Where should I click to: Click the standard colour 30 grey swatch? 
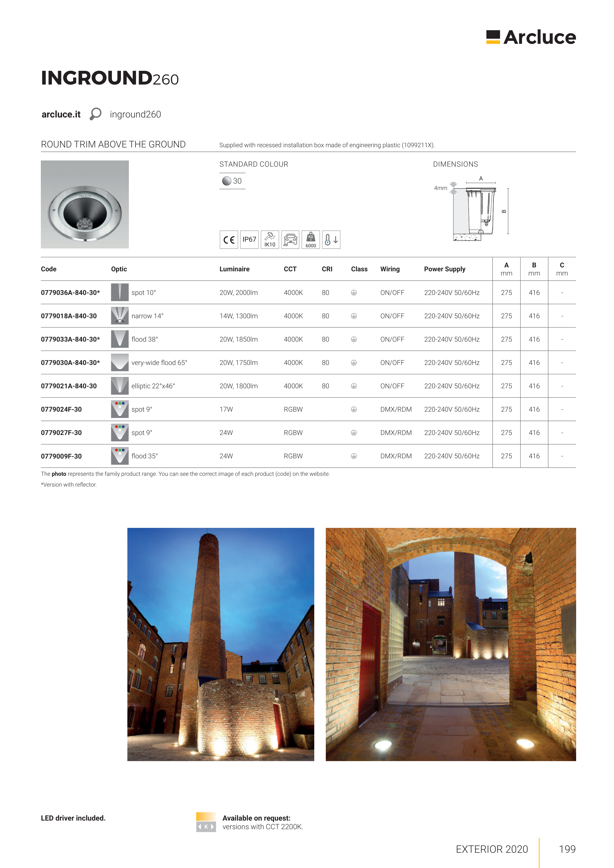pos(227,181)
